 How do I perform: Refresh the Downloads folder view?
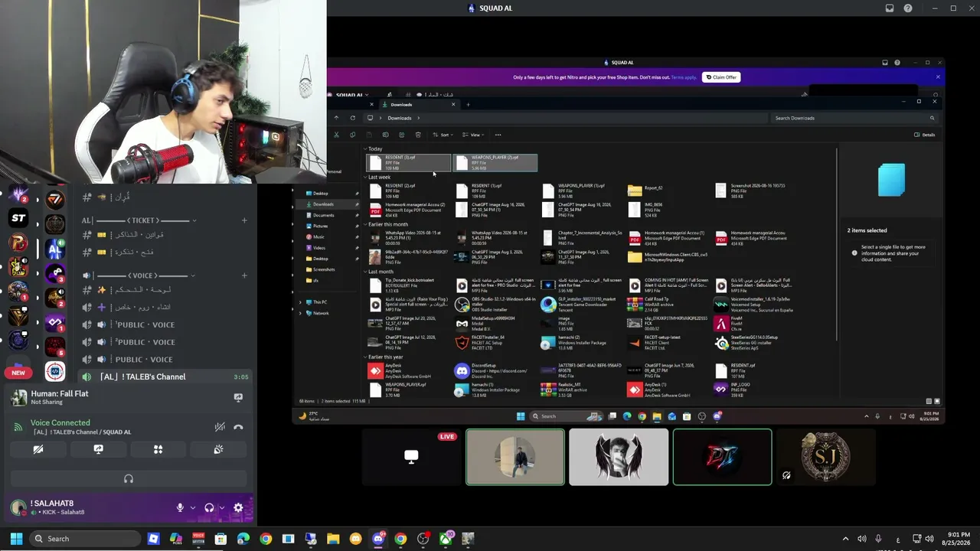tap(352, 118)
